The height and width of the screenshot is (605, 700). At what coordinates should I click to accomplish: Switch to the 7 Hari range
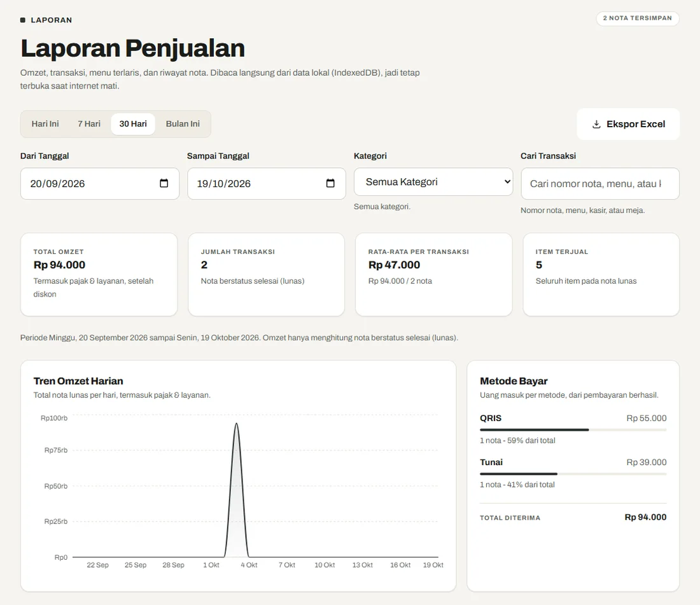pos(89,124)
